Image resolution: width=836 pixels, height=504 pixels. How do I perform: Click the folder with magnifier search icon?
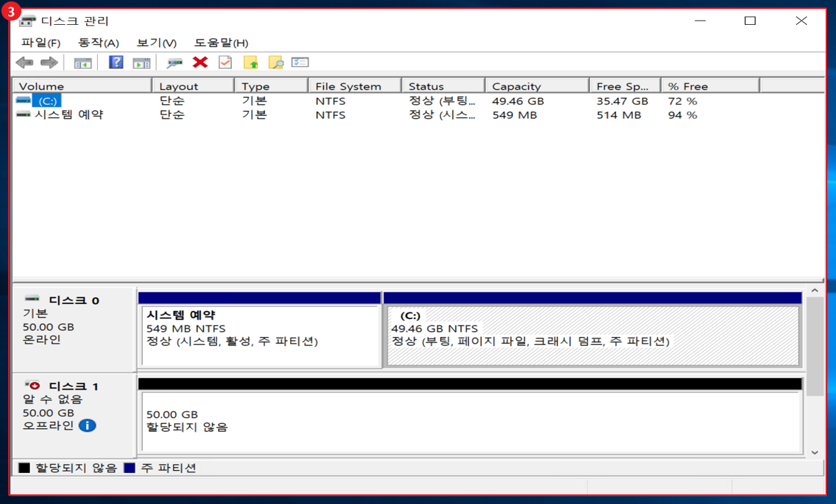(275, 63)
